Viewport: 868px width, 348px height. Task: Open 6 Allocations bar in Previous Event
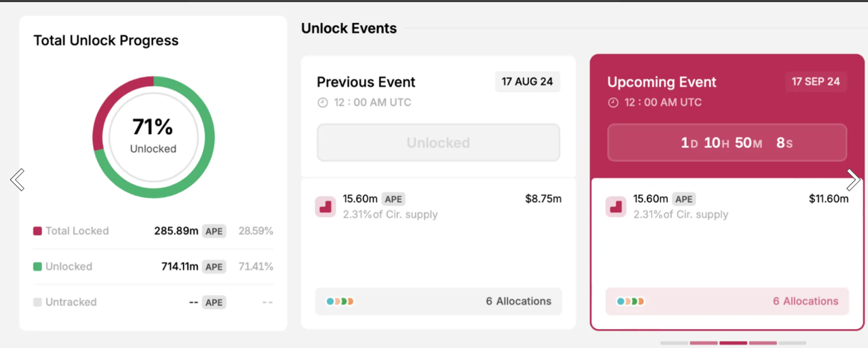pos(439,301)
